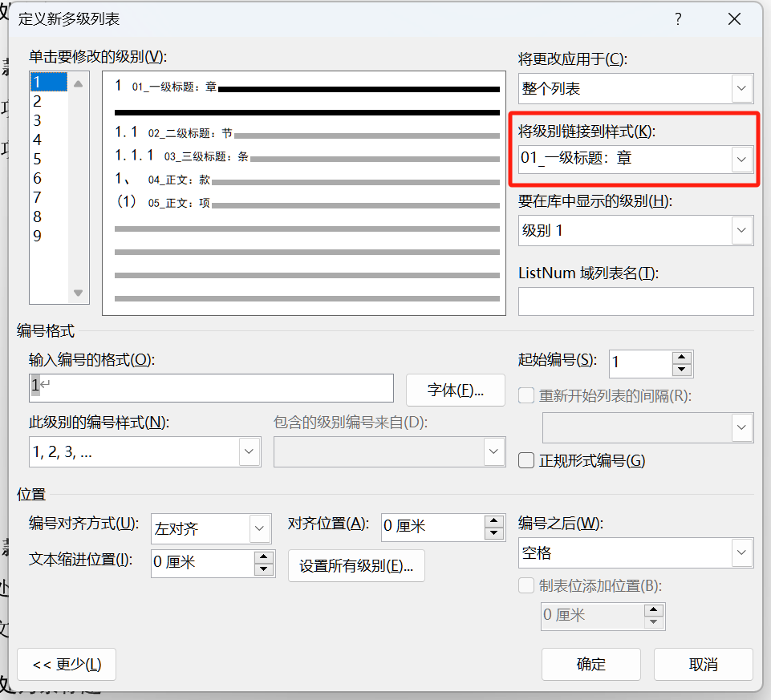Click the 输入编号的格式 input field
771x700 pixels.
[212, 388]
